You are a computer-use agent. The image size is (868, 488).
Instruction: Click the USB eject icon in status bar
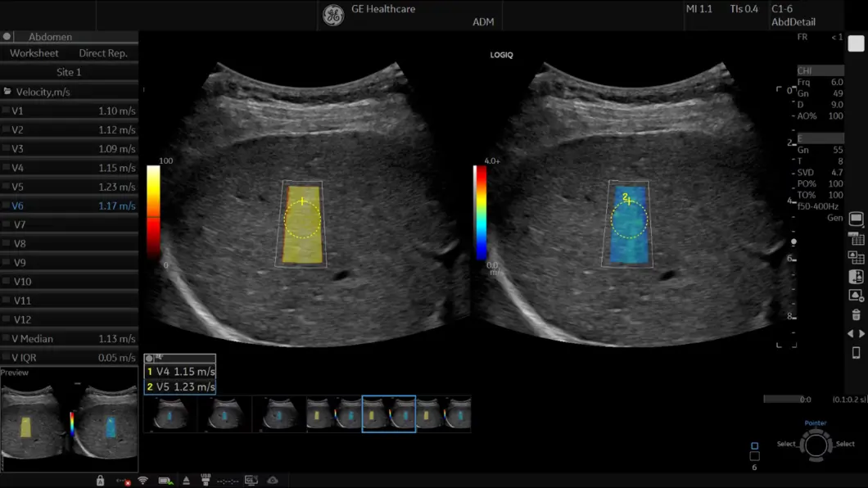click(187, 481)
